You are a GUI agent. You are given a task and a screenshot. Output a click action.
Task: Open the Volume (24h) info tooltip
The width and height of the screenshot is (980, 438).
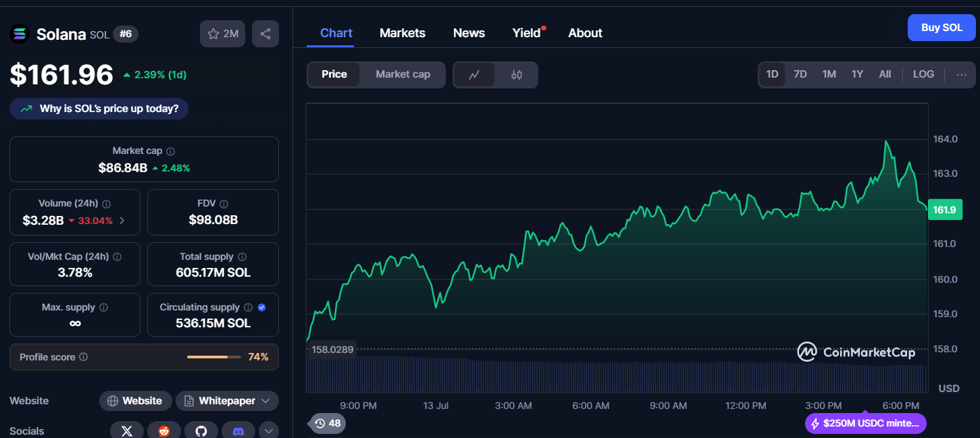[x=107, y=204]
